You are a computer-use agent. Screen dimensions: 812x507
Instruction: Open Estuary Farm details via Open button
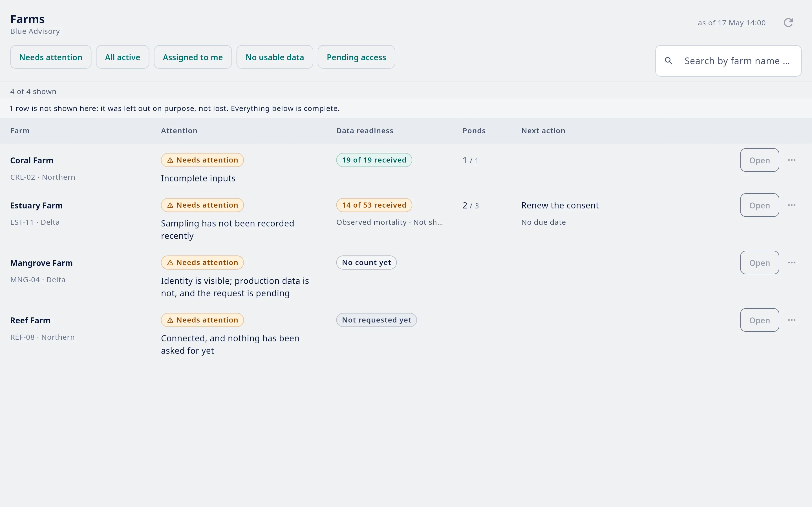tap(759, 205)
